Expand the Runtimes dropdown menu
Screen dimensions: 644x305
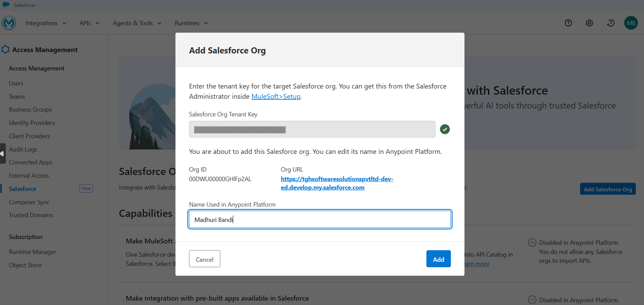(191, 23)
